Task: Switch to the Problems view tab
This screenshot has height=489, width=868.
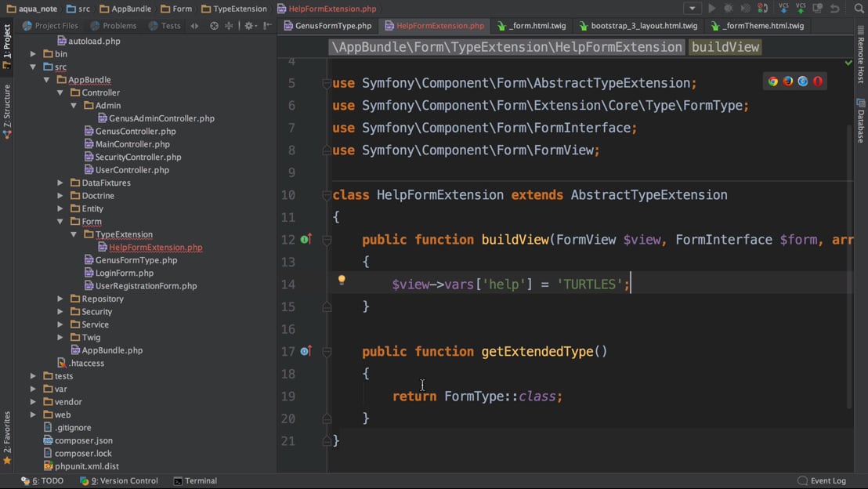Action: [x=114, y=26]
